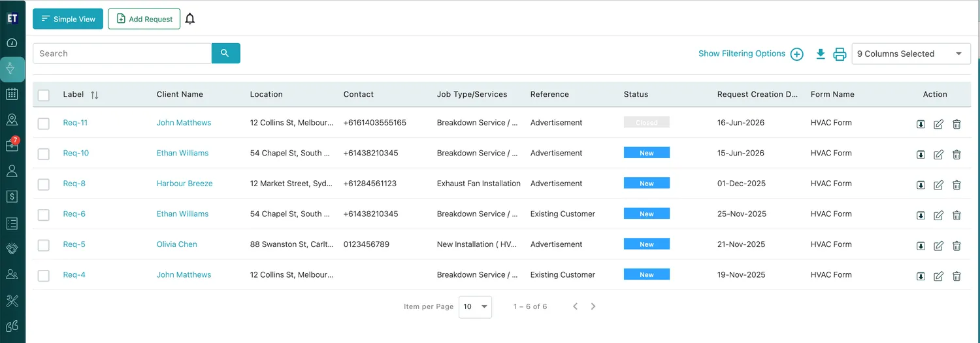Click the Request Creation Date column header
980x343 pixels.
click(x=757, y=94)
